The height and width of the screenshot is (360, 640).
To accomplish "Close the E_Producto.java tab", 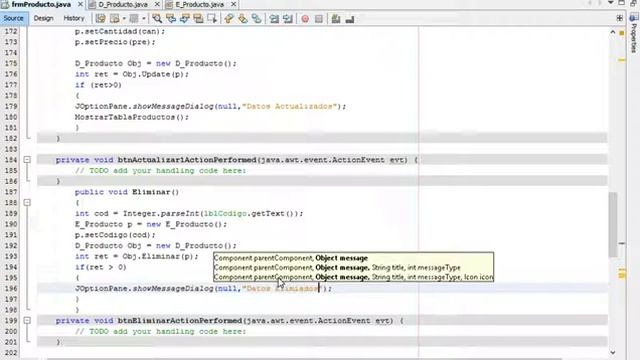I will [233, 4].
